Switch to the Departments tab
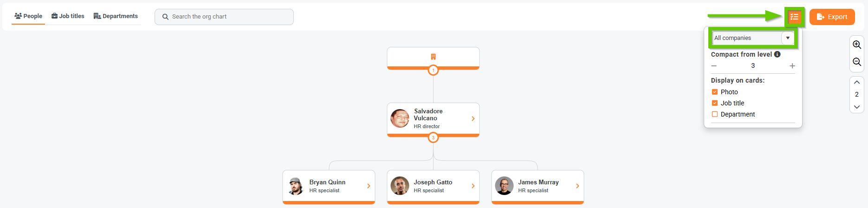Screen dimensions: 868x208 pos(116,16)
